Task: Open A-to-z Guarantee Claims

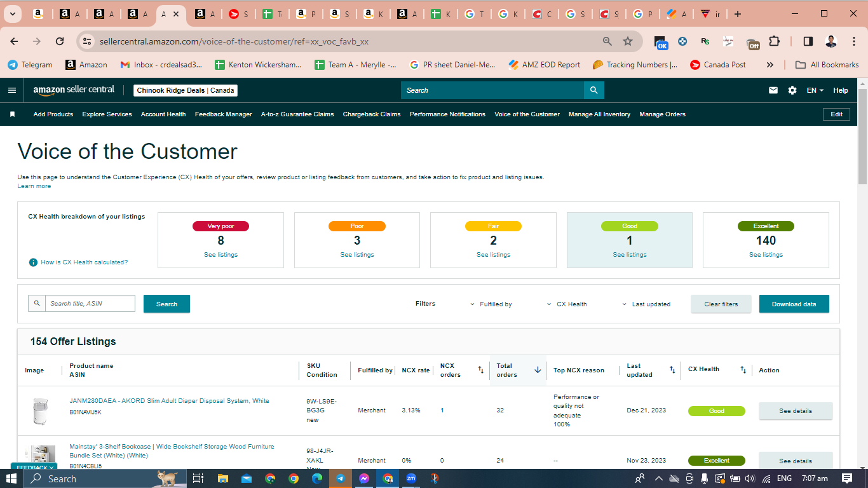Action: pyautogui.click(x=297, y=114)
